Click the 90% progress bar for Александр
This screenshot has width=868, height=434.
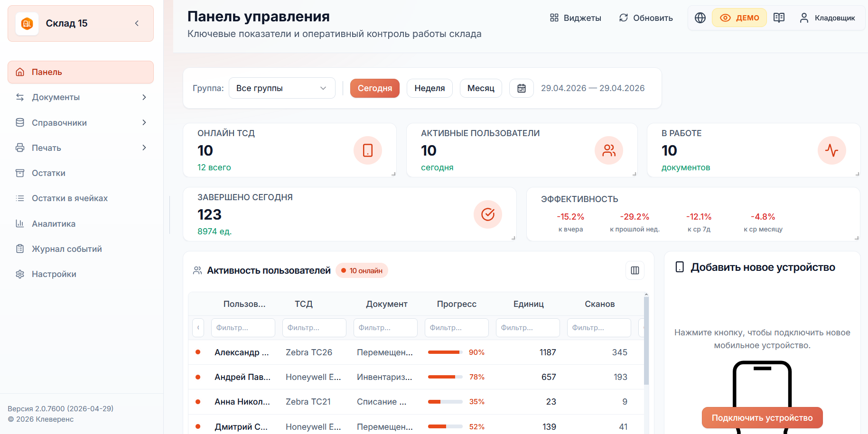pyautogui.click(x=445, y=352)
